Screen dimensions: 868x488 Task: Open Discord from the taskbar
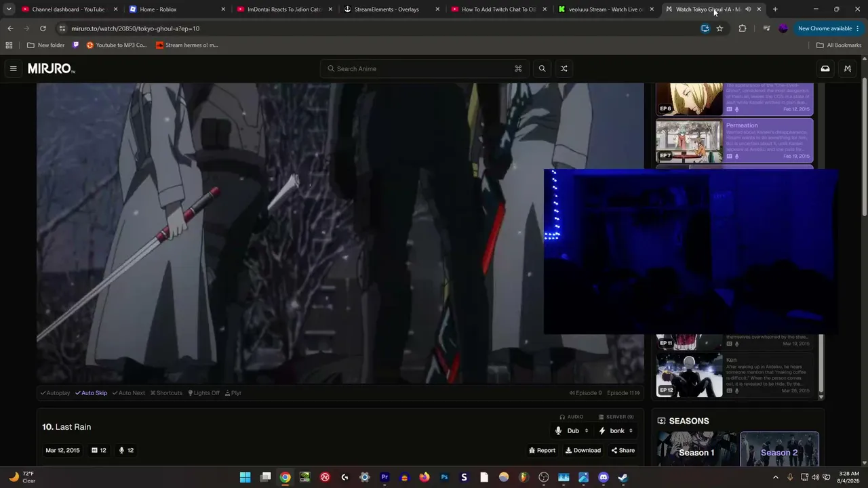[604, 477]
